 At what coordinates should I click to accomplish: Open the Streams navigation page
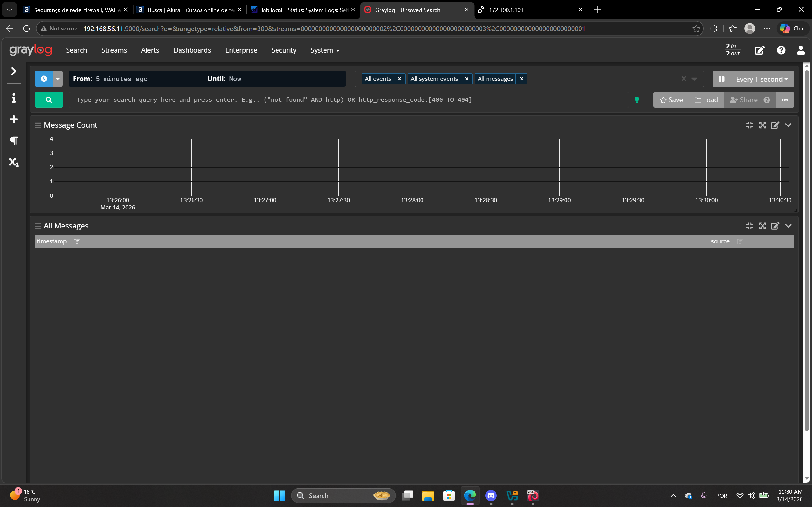(114, 50)
